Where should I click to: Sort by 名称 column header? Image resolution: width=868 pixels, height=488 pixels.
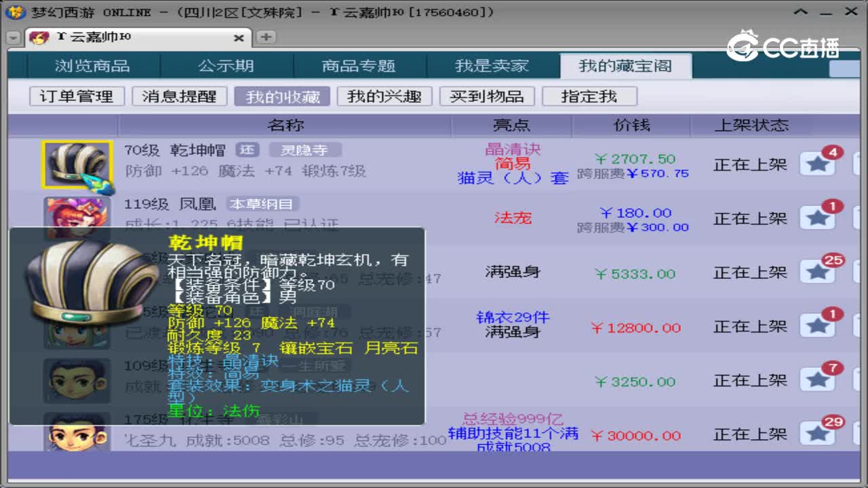pos(285,125)
